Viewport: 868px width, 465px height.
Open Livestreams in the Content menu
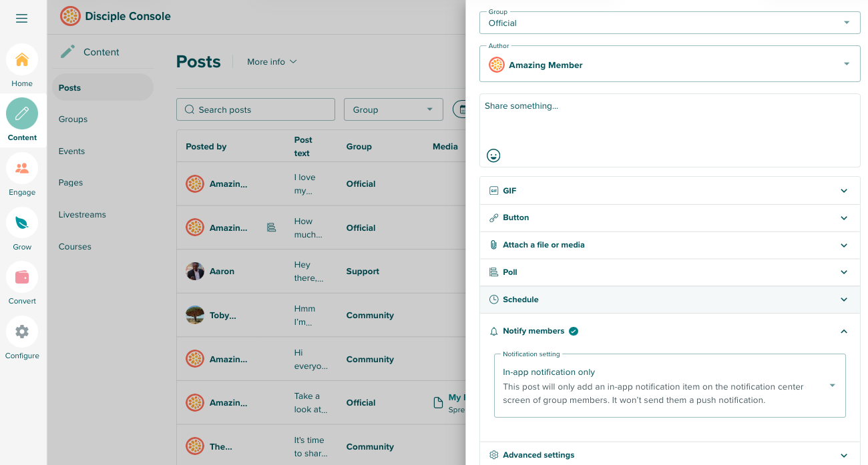point(82,215)
